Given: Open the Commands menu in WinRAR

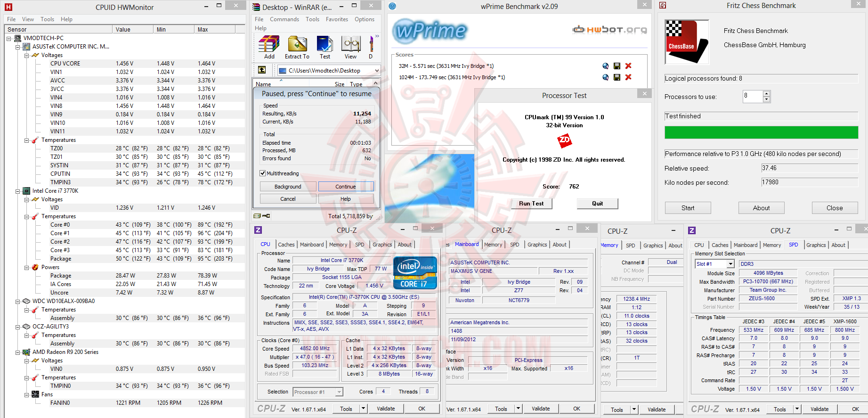Looking at the screenshot, I should pos(284,19).
